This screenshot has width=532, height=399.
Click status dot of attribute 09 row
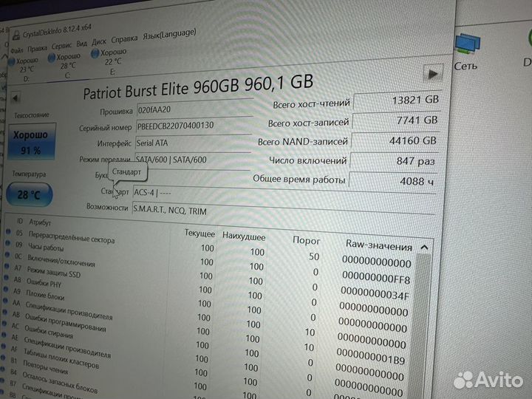(8, 243)
